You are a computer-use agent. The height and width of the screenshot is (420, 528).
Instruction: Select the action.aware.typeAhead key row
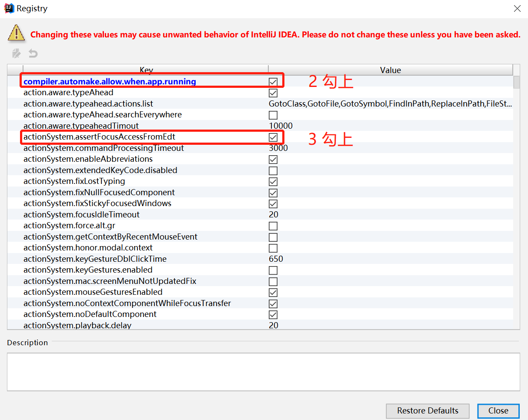(x=68, y=93)
